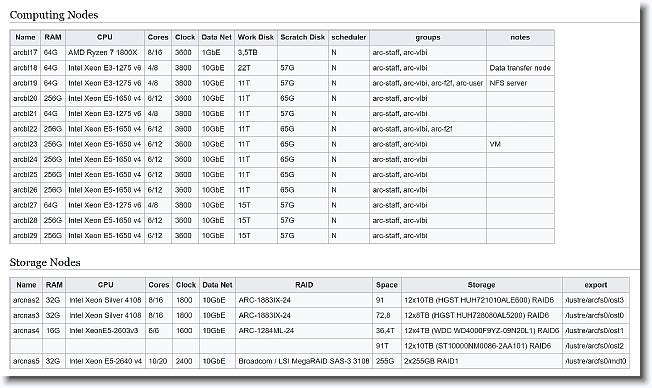This screenshot has height=388, width=652.
Task: Click the ARC-1284ML-24 RAID cell
Action: point(304,331)
